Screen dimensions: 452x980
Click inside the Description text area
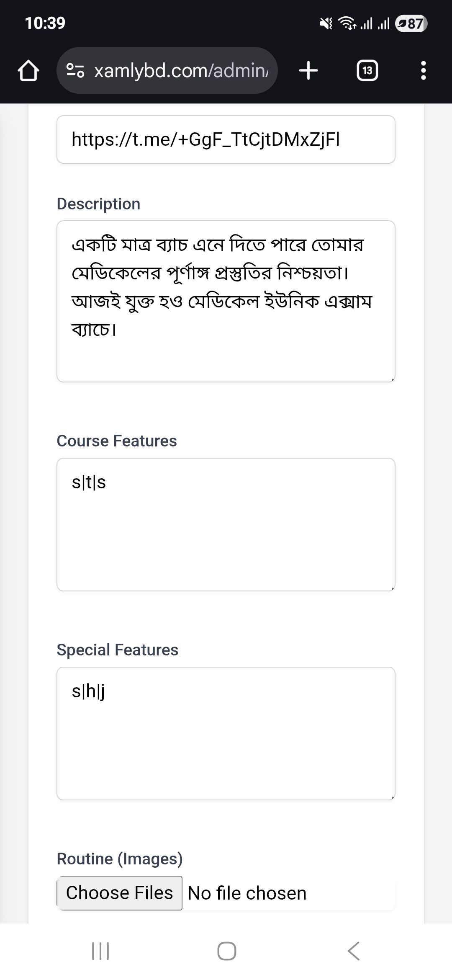[x=226, y=301]
